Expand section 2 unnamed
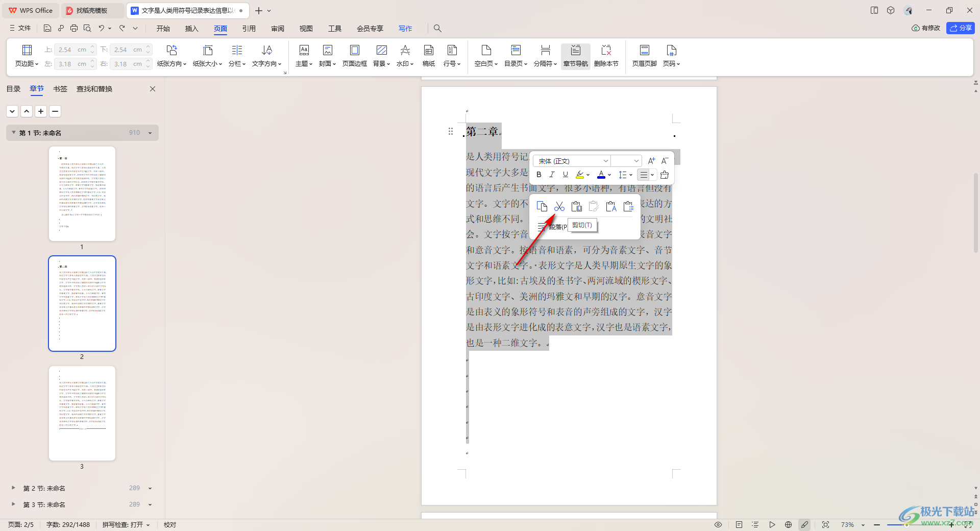Viewport: 980px width, 531px height. [14, 488]
